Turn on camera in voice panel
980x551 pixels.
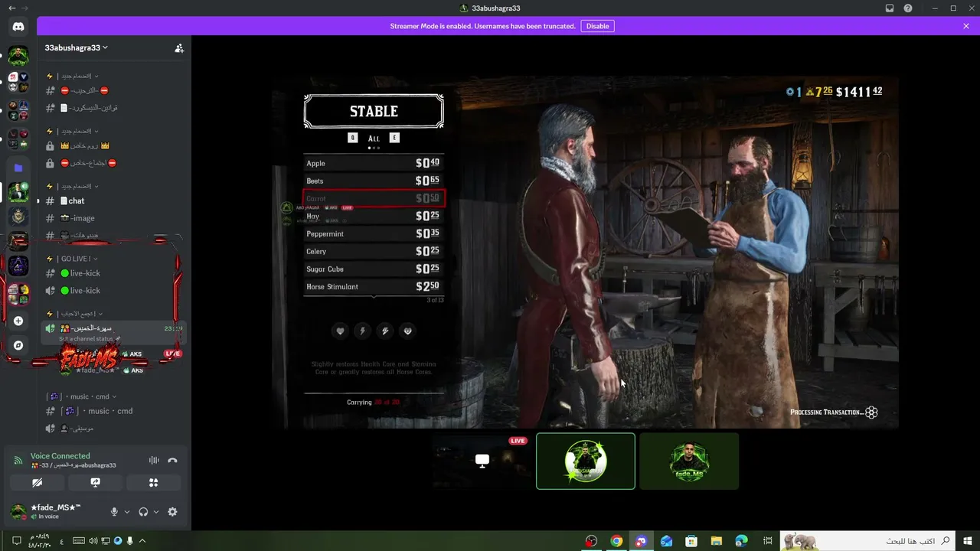tap(37, 483)
